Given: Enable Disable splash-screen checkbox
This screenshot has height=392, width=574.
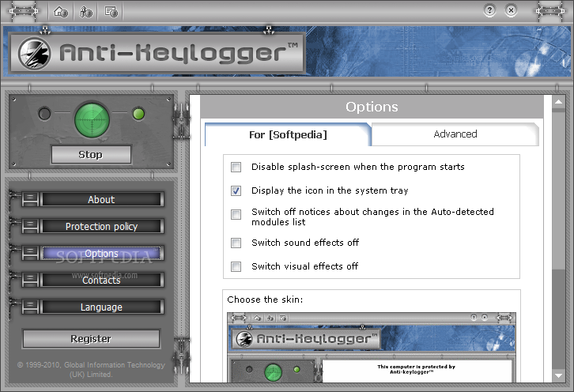Looking at the screenshot, I should (x=236, y=168).
